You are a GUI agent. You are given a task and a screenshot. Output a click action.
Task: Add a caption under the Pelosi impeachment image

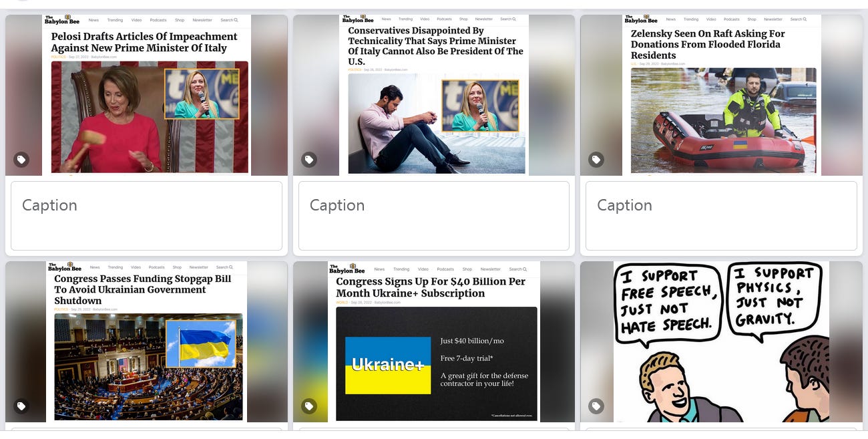pos(146,216)
